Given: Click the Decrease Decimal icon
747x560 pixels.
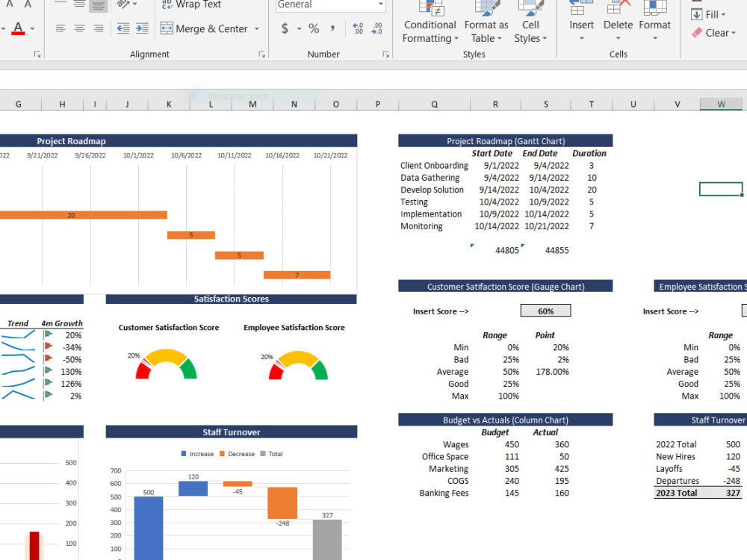Looking at the screenshot, I should 376,28.
